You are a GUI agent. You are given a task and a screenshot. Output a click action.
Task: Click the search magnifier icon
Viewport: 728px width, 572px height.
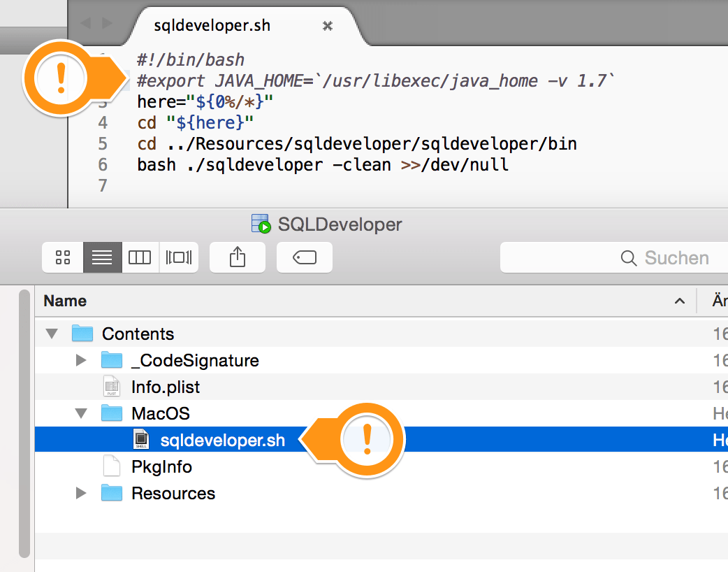629,258
